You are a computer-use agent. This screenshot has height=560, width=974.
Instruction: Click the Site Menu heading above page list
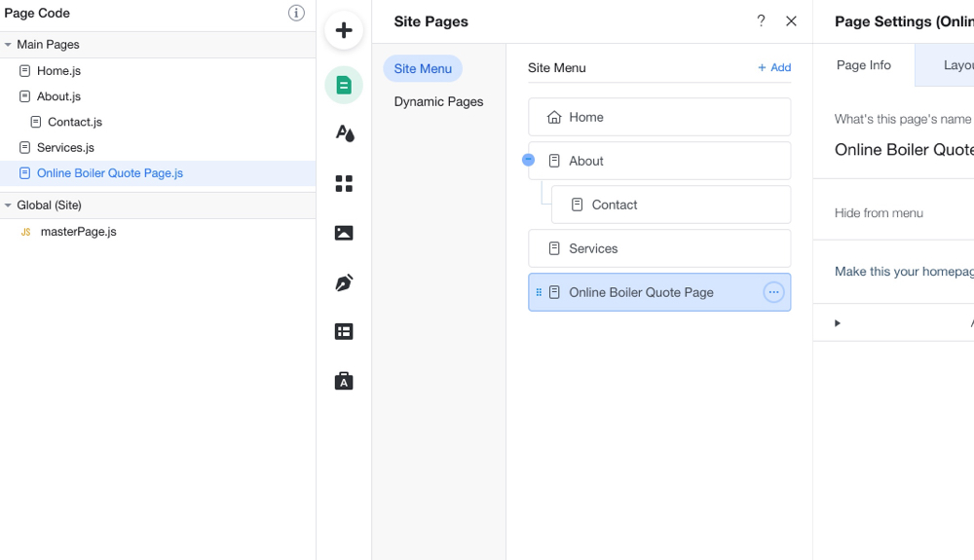(x=556, y=67)
